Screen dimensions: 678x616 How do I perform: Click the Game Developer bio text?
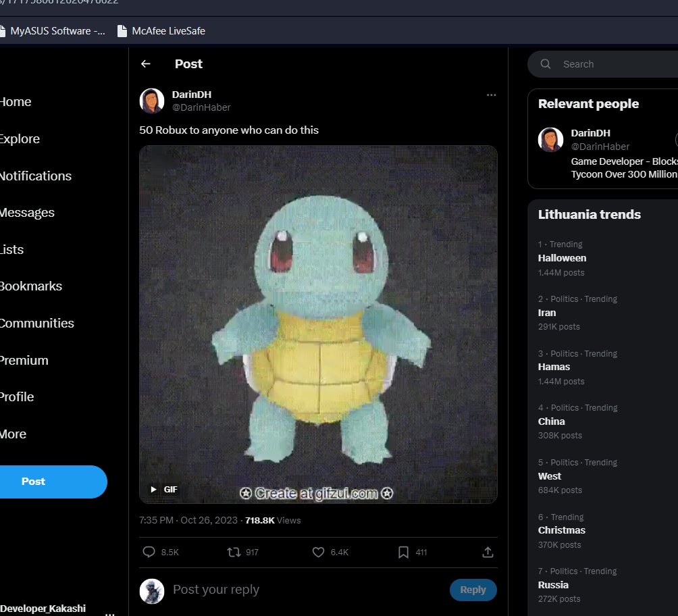coord(624,168)
